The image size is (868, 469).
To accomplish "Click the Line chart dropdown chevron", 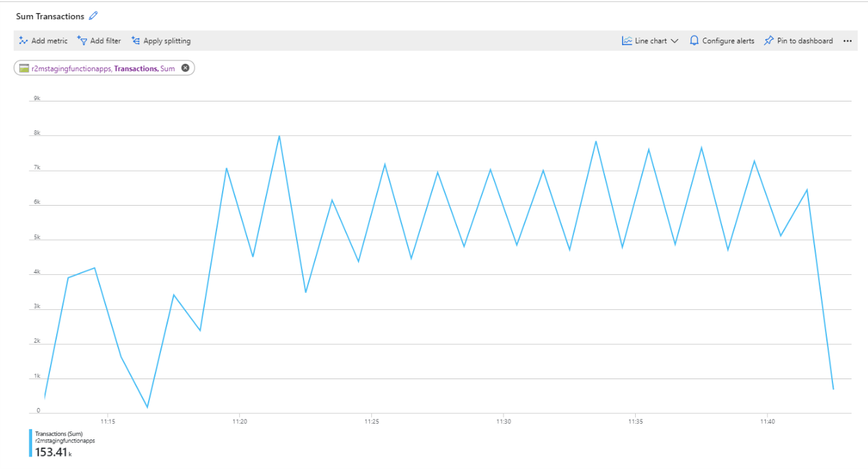I will click(675, 41).
